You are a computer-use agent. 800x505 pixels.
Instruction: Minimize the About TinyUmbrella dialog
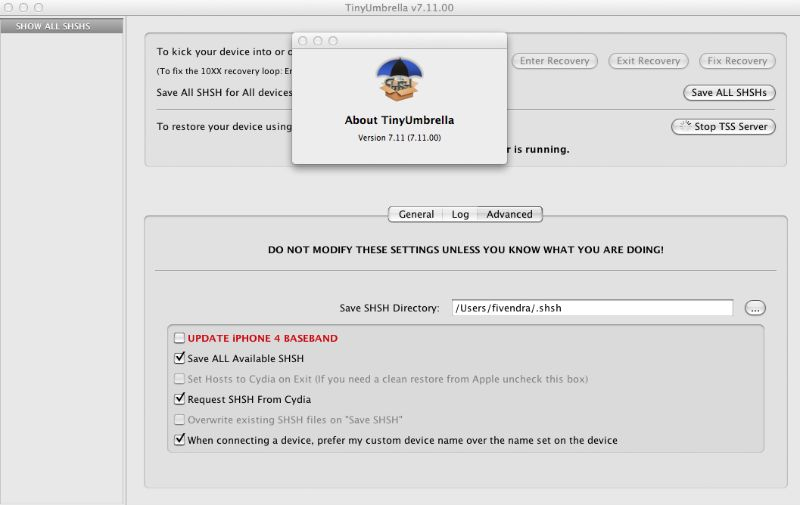(x=318, y=41)
